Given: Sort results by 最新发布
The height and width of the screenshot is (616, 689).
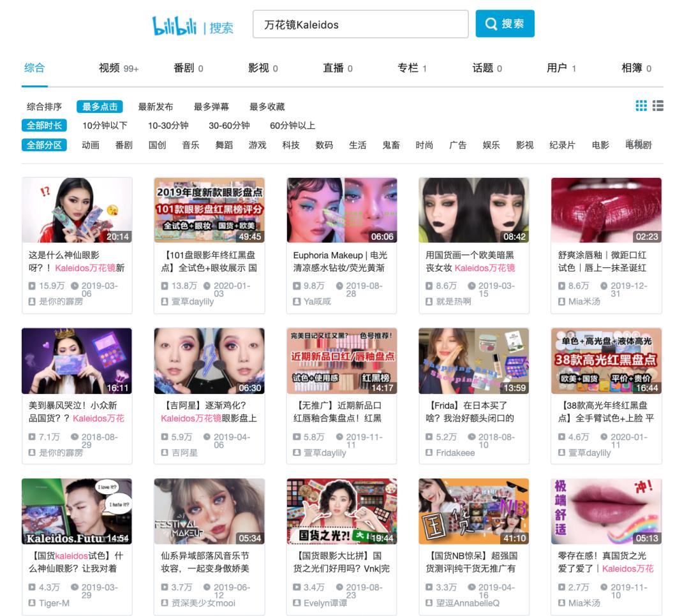Looking at the screenshot, I should pyautogui.click(x=156, y=106).
